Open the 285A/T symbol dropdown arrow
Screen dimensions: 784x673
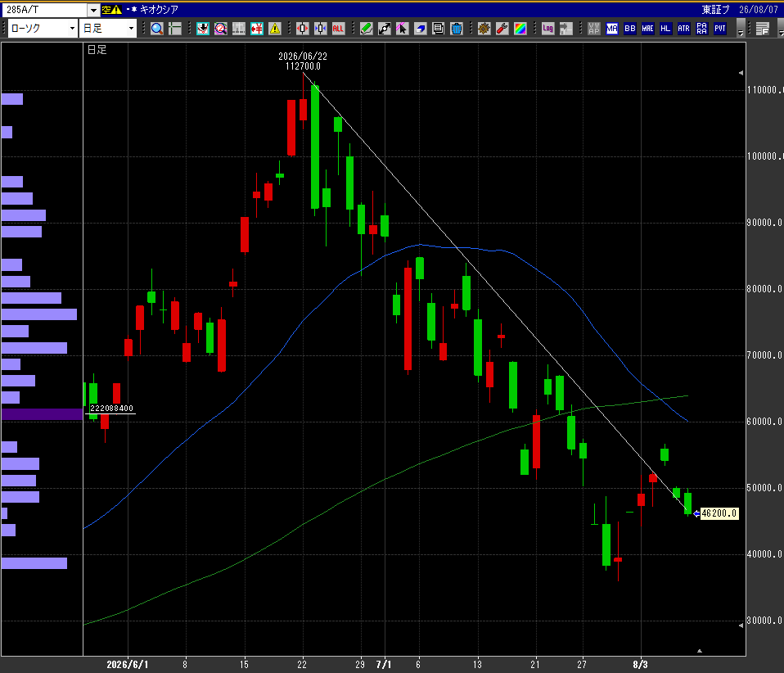point(93,10)
